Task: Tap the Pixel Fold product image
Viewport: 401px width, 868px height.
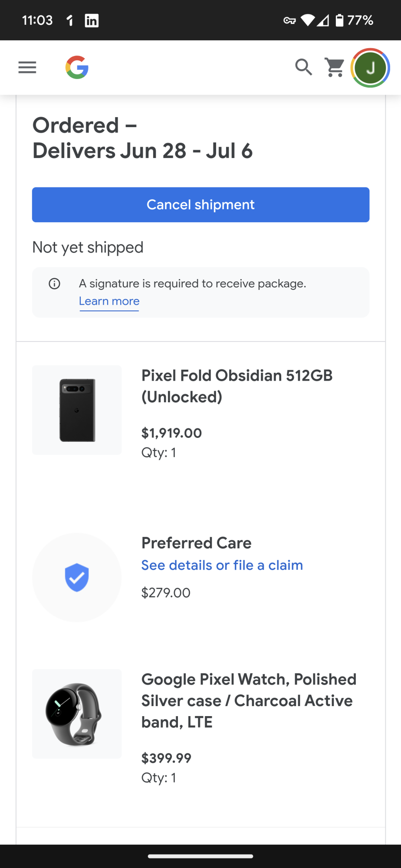Action: point(77,410)
